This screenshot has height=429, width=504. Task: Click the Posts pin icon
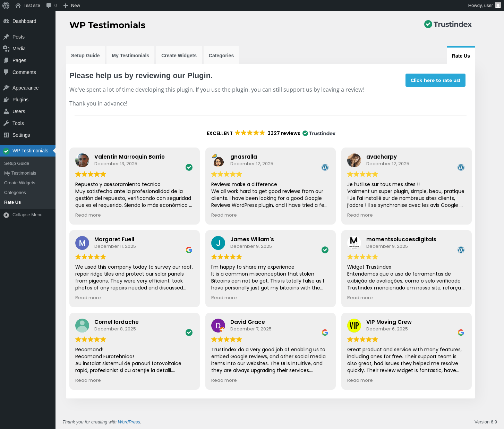[x=6, y=37]
